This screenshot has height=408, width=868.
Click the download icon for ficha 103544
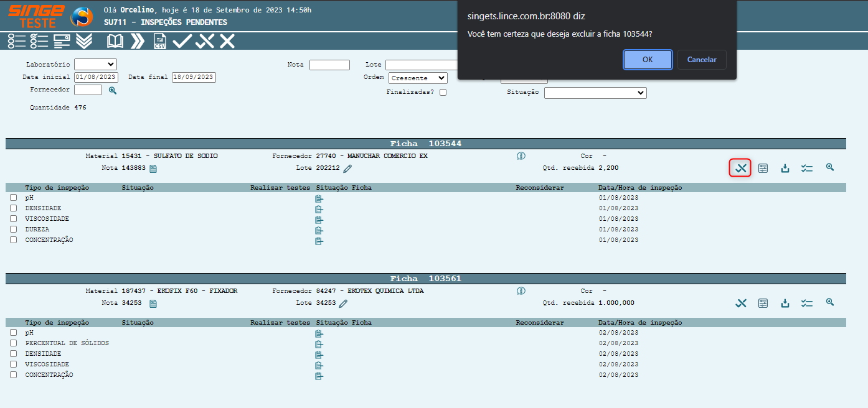pos(785,168)
